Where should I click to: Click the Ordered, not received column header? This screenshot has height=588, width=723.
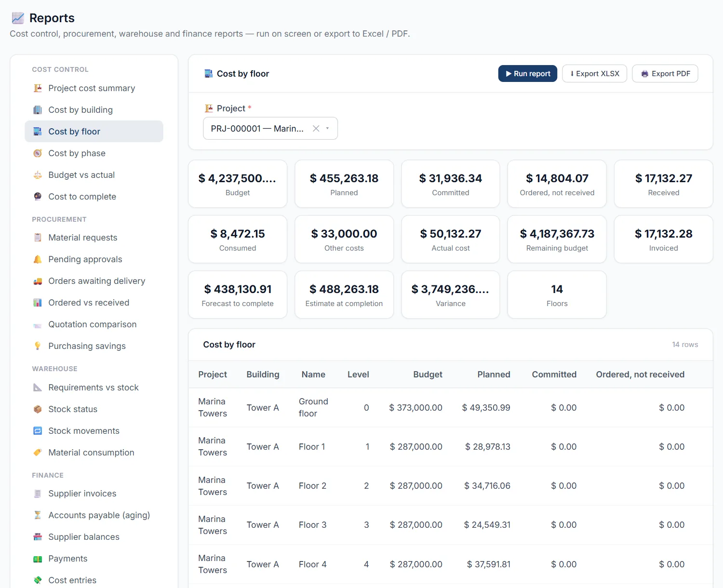point(640,374)
